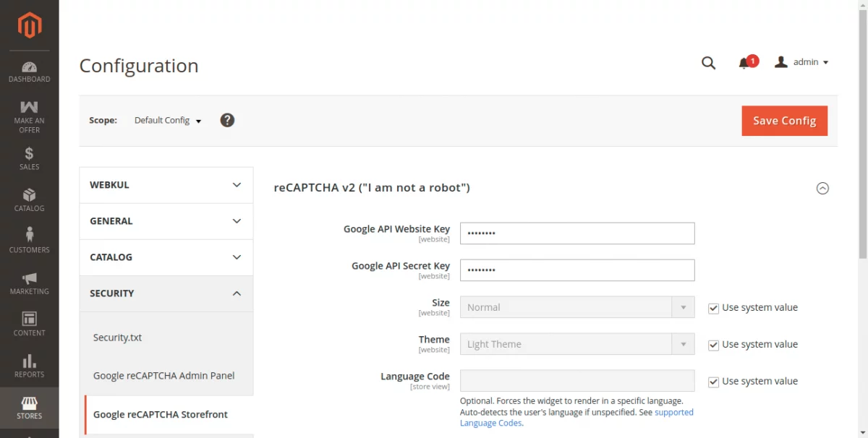Click the Google API Website Key field

[577, 233]
